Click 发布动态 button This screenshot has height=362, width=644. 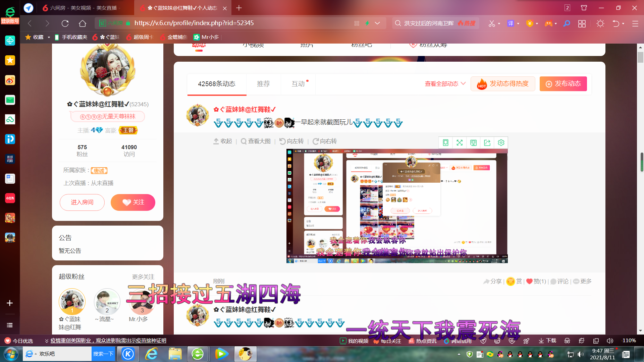(563, 84)
